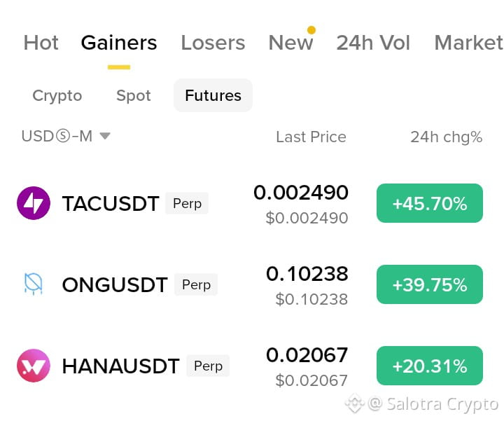Open the HANAUSDT Perp contract

tap(146, 366)
